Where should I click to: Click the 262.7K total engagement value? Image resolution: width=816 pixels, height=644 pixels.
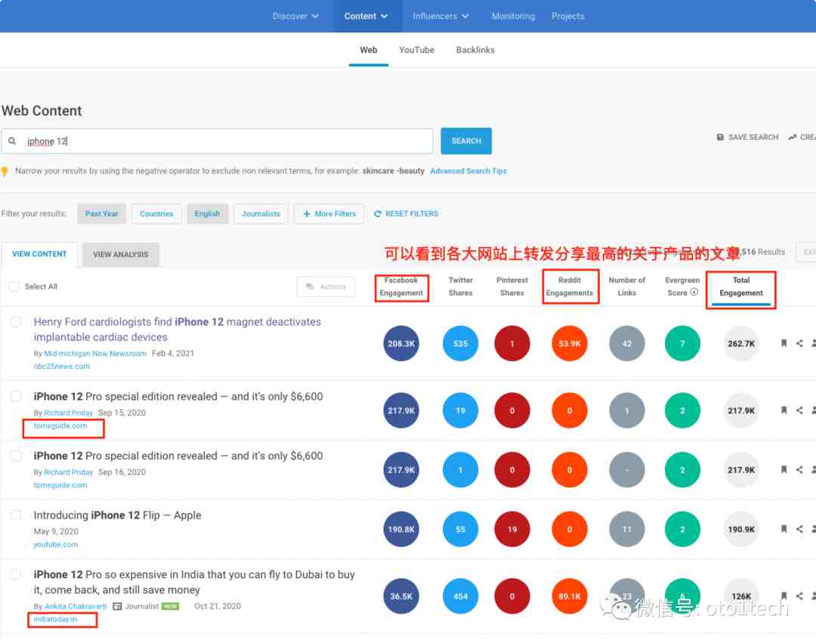[x=741, y=344]
